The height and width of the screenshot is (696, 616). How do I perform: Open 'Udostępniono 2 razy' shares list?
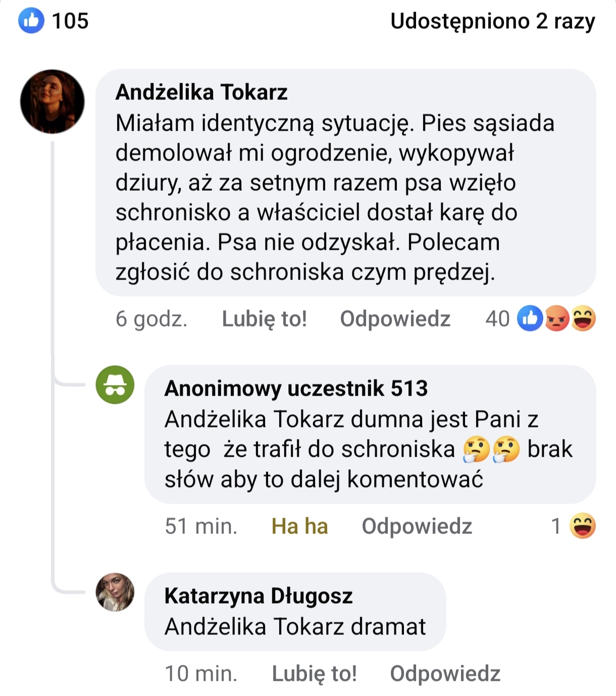(x=493, y=21)
